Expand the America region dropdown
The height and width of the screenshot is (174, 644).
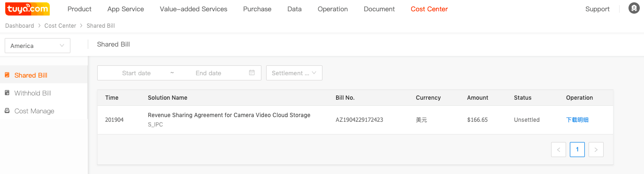click(x=37, y=46)
